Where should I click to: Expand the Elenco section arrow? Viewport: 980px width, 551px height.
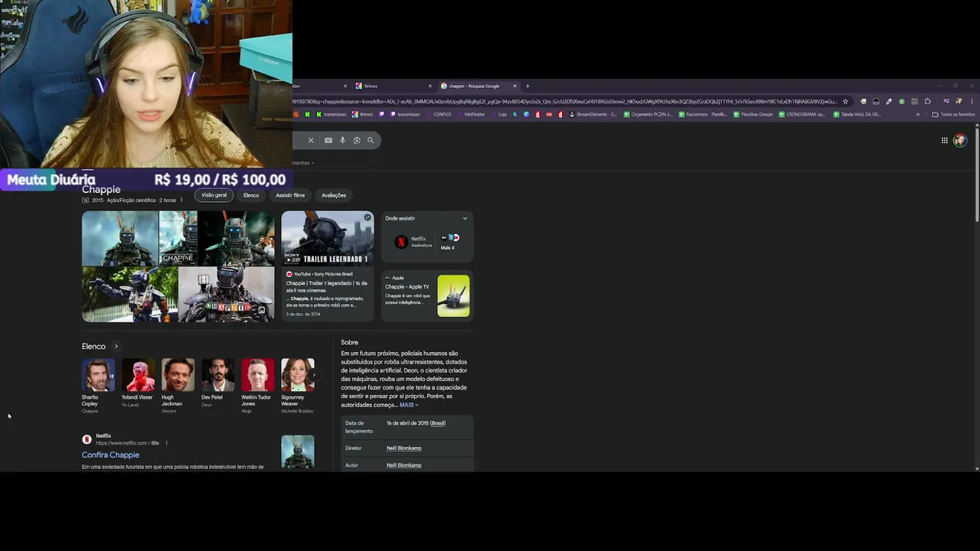116,347
